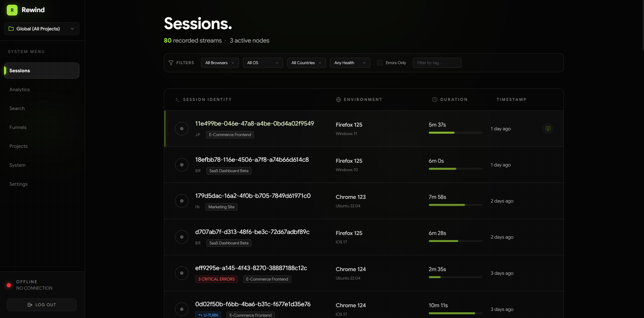Open session eff9295e-a145-4f43-8270-38887188c12c
The image size is (644, 318).
click(251, 268)
